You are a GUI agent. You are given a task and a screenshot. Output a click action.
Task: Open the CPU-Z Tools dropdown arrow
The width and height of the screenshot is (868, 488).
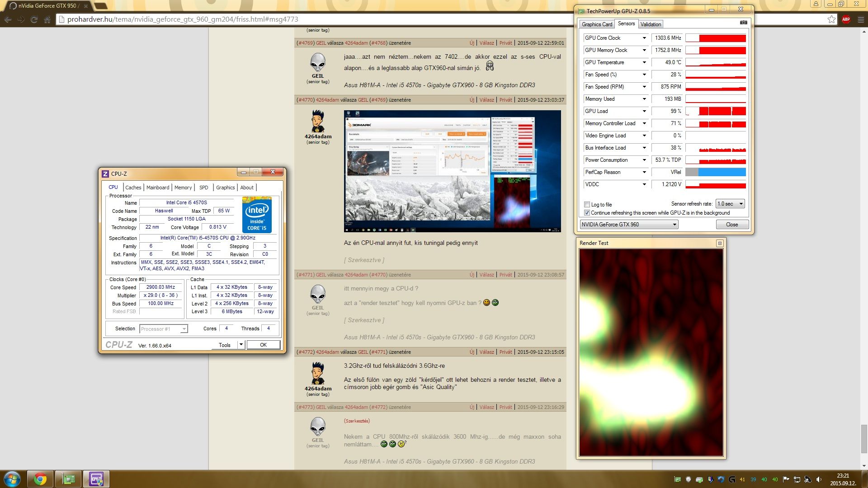tap(241, 345)
